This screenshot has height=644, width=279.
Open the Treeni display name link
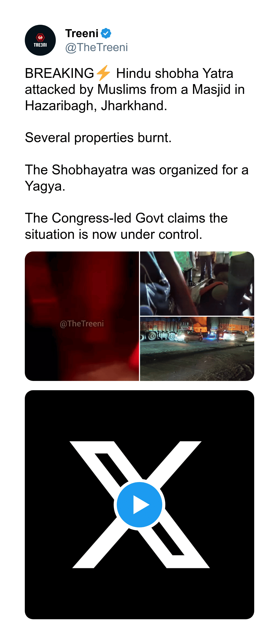(82, 33)
